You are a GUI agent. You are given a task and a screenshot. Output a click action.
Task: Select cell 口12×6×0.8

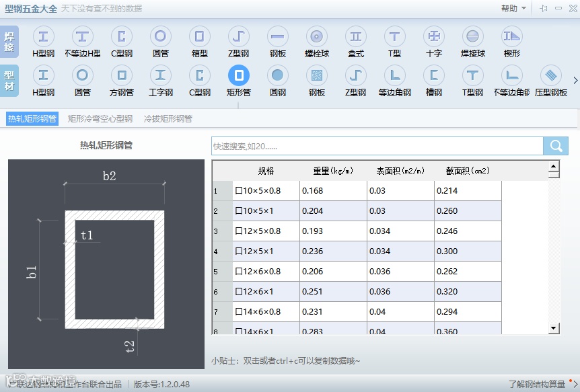click(266, 272)
